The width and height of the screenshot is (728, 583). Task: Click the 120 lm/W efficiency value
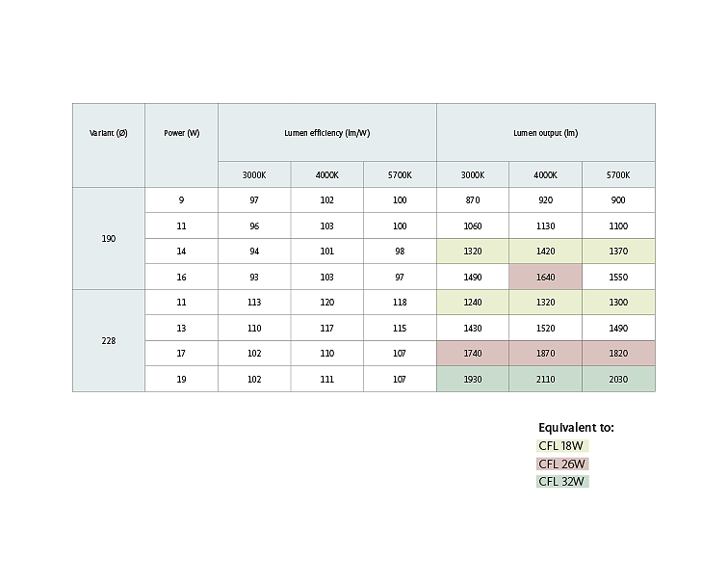click(327, 303)
